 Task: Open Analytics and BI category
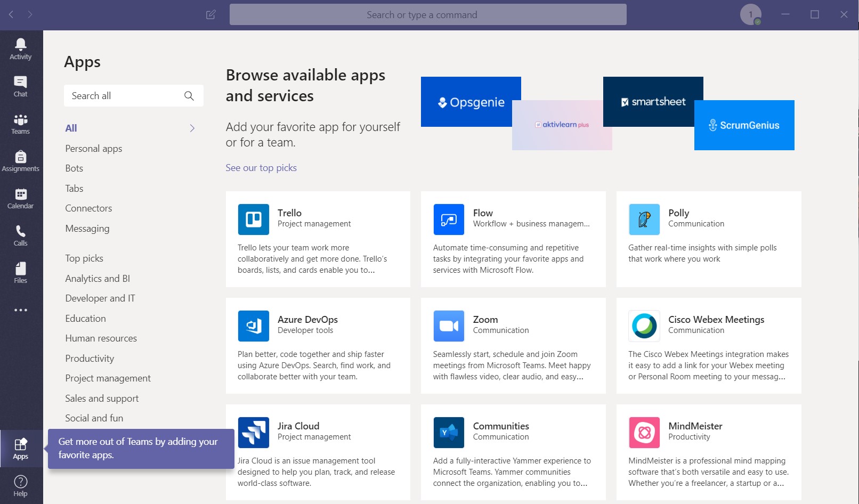[98, 279]
